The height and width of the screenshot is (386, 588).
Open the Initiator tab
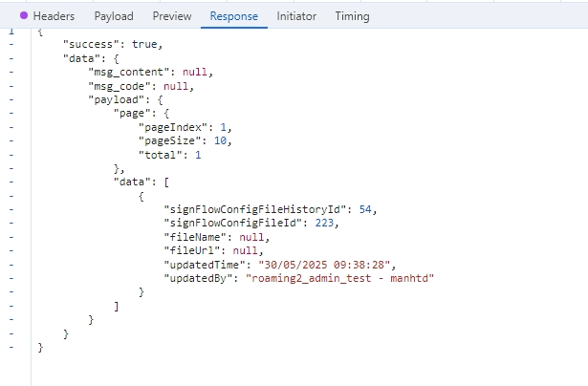(x=296, y=16)
